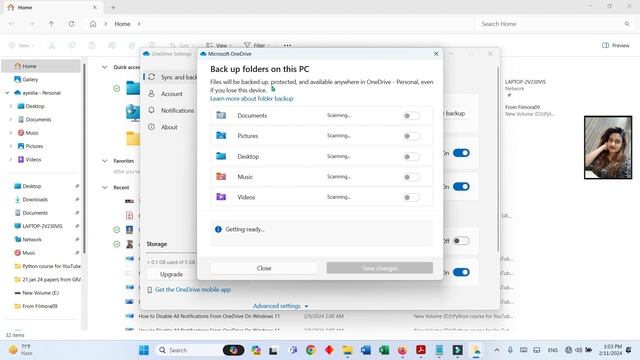Click the Save changes button

[380, 268]
